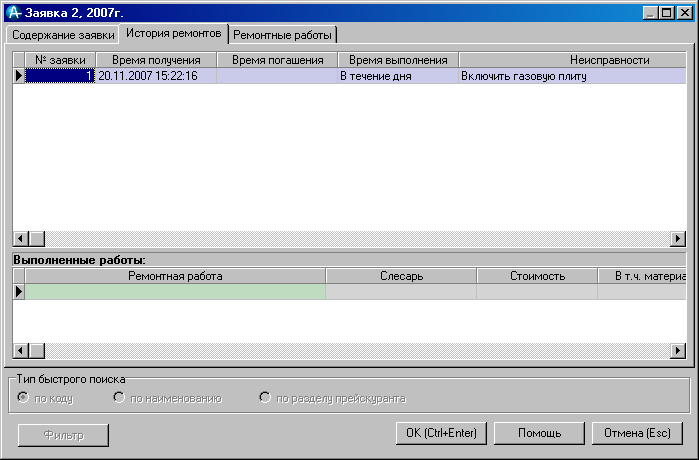Click the green 'Ремонтная работа' cell
The height and width of the screenshot is (460, 699).
[175, 292]
